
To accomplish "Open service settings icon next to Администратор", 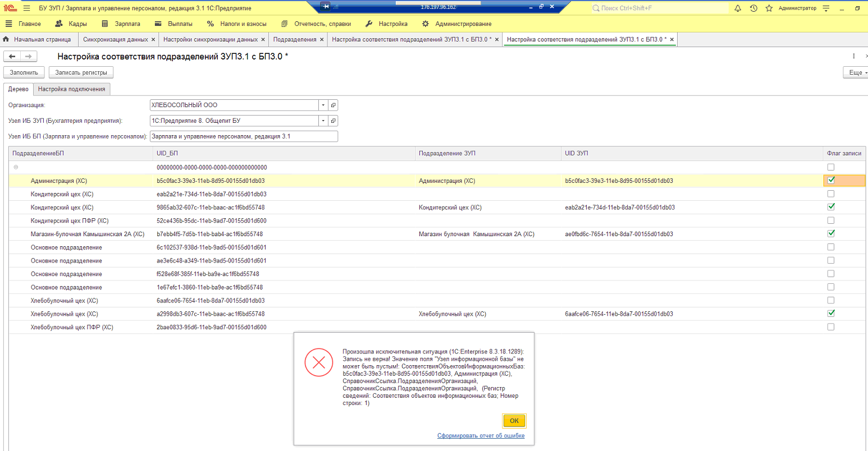I will pos(826,8).
